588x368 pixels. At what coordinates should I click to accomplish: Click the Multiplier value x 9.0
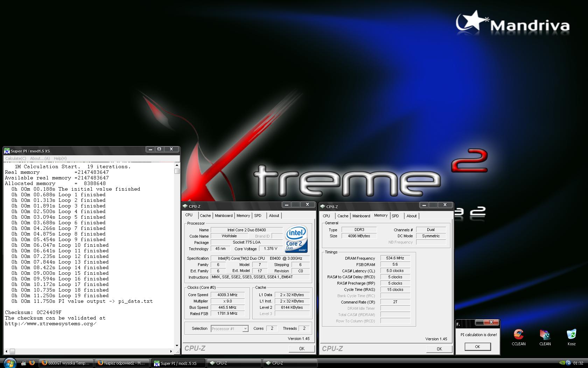[x=227, y=301]
